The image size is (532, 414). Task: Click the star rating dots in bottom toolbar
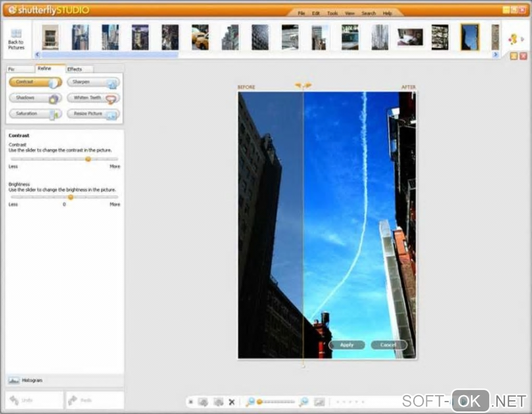pos(350,402)
